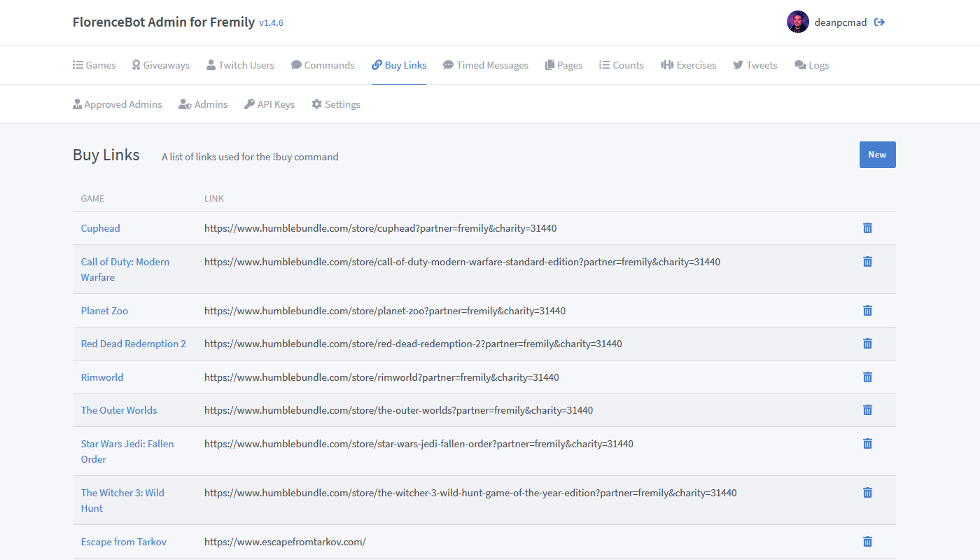Open the Escape from Tarkov entry
This screenshot has width=980, height=560.
click(124, 542)
